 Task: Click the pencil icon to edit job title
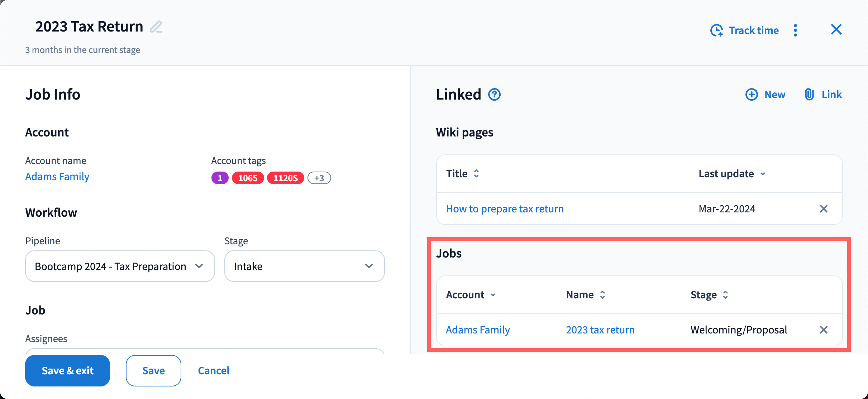pyautogui.click(x=156, y=27)
